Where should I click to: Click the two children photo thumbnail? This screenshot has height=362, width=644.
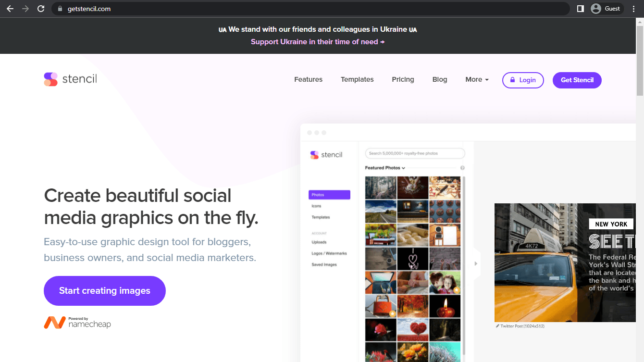[445, 283]
